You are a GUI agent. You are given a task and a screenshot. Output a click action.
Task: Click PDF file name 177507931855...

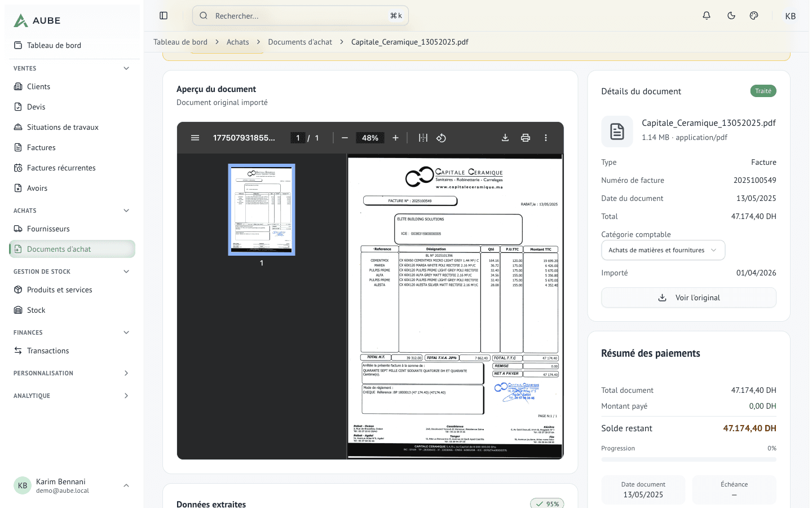[x=244, y=138]
